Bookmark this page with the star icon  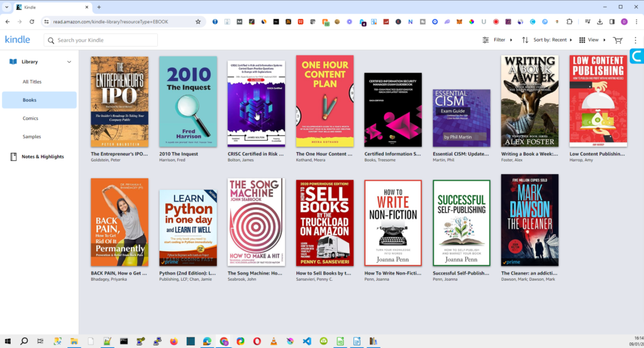198,22
